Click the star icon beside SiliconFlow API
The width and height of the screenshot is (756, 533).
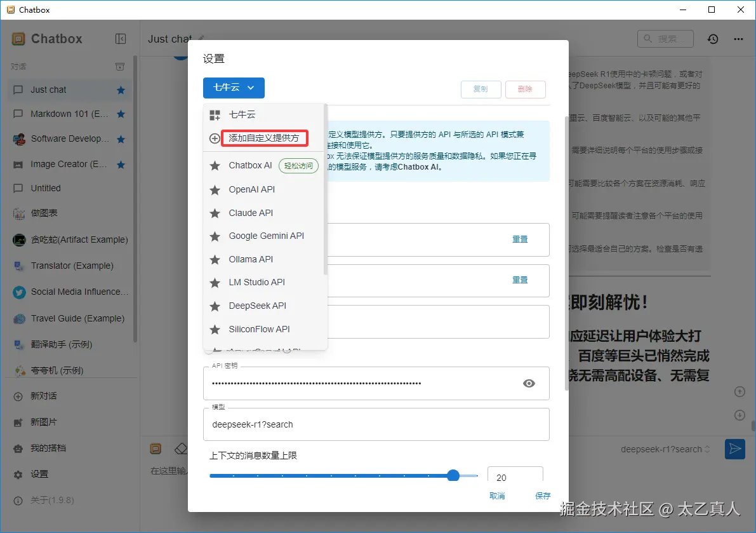click(215, 330)
